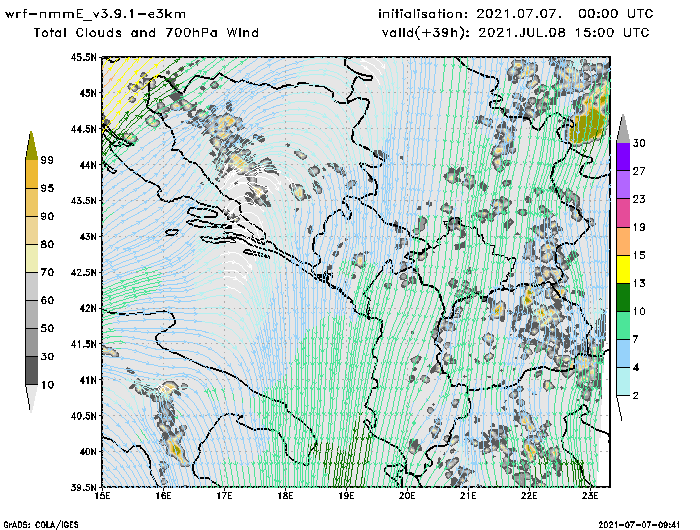Click the 40N latitude axis label
The height and width of the screenshot is (530, 700).
click(88, 451)
